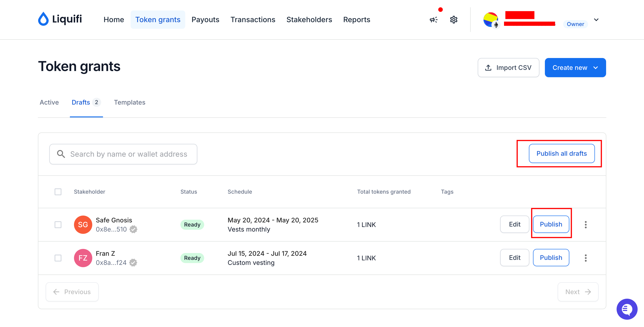644x327 pixels.
Task: Open the Create new dropdown
Action: (x=575, y=68)
